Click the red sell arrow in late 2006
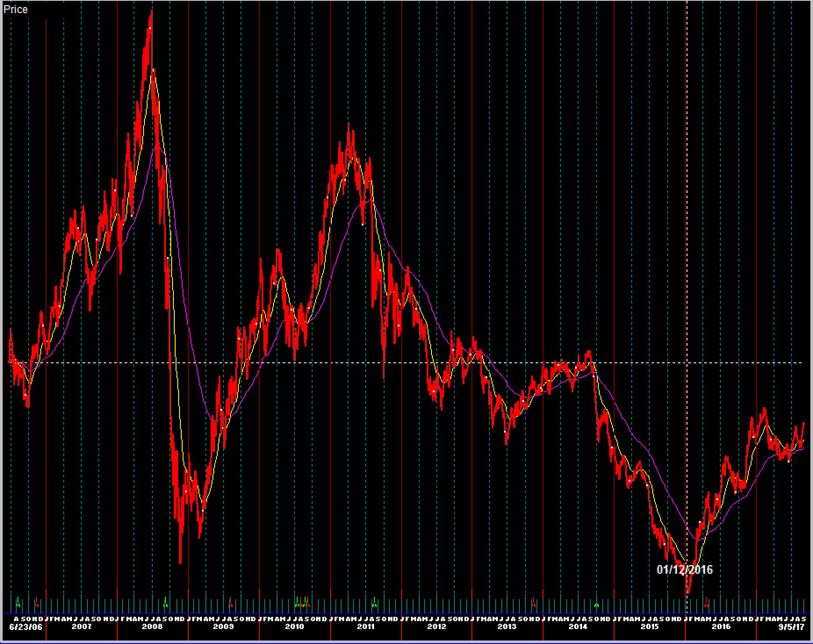Image resolution: width=813 pixels, height=644 pixels. coord(36,603)
